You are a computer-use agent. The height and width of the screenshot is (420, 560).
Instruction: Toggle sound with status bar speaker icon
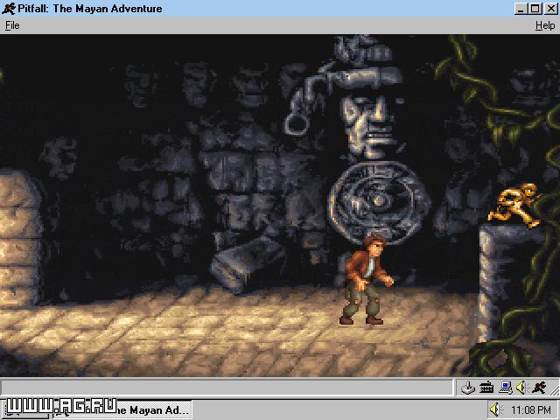click(x=521, y=388)
